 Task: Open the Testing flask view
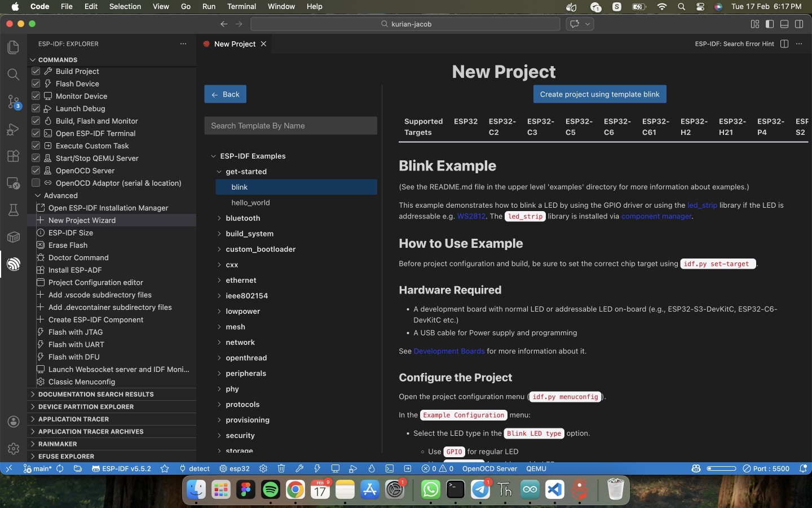(x=14, y=210)
